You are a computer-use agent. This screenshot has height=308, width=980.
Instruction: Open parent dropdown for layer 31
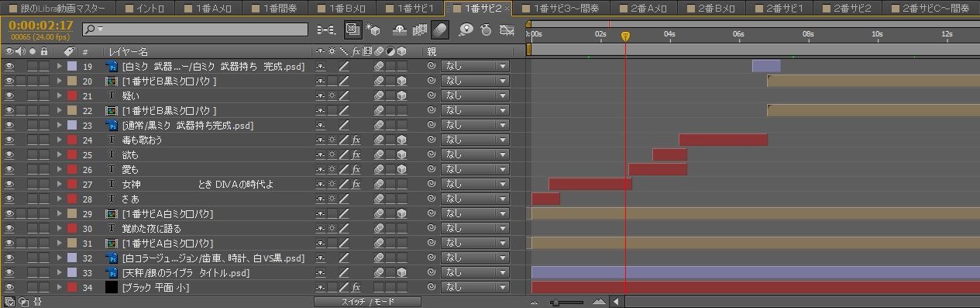[475, 244]
